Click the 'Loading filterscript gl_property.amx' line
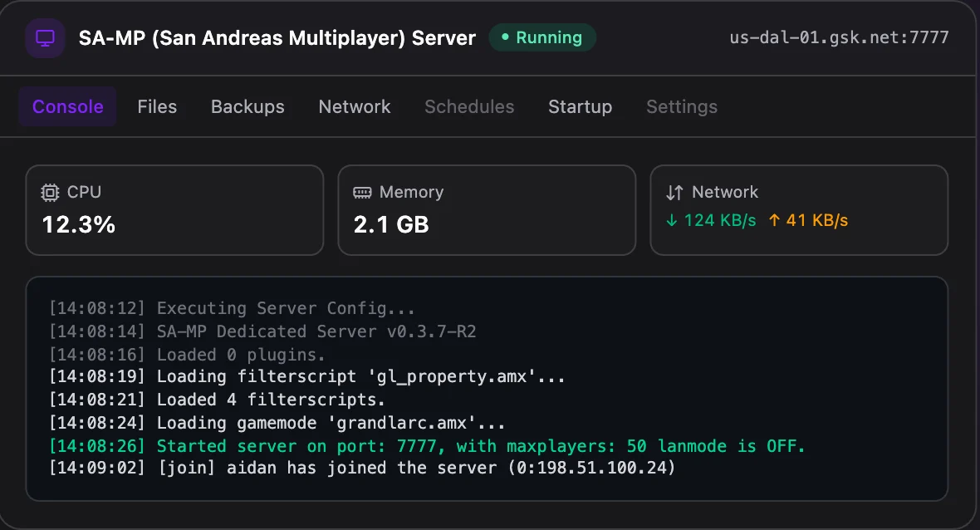This screenshot has height=530, width=980. (x=307, y=376)
